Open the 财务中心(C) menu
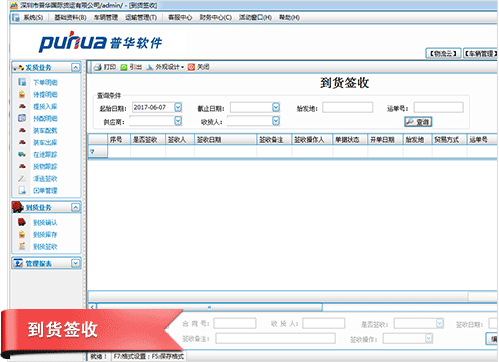Image resolution: width=499 pixels, height=362 pixels. [215, 17]
